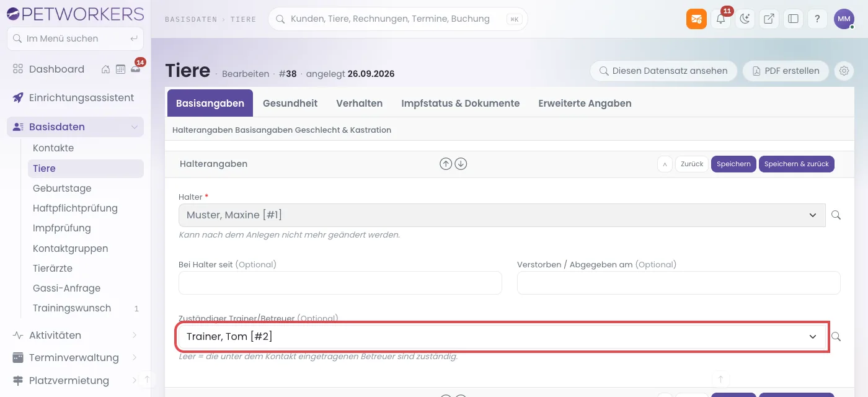Click the magnifier icon next to Halter field

[x=836, y=215]
